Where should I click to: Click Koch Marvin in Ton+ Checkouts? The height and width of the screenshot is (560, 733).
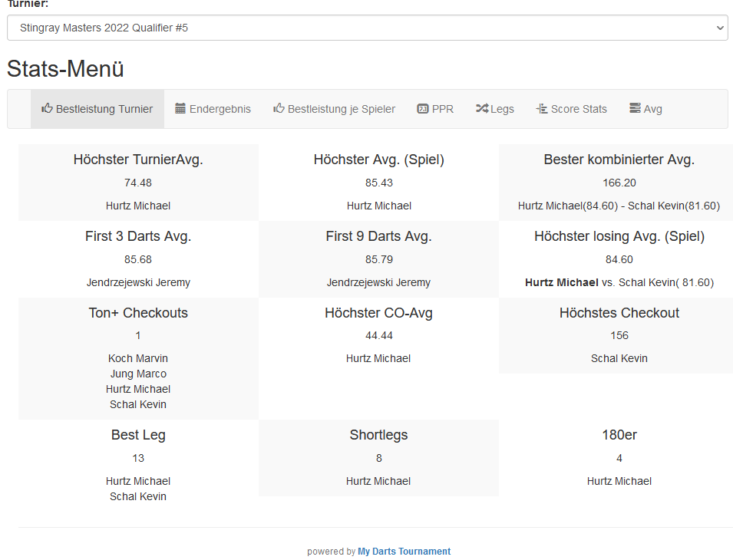[138, 358]
